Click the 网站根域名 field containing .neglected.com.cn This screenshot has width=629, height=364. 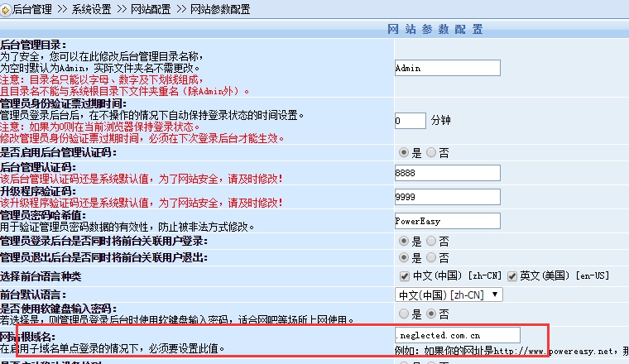pyautogui.click(x=458, y=334)
